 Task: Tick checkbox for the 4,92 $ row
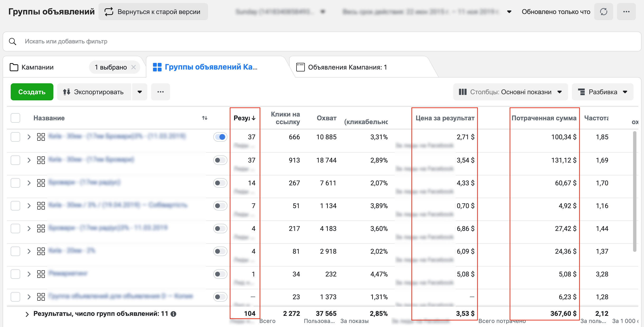tap(15, 206)
